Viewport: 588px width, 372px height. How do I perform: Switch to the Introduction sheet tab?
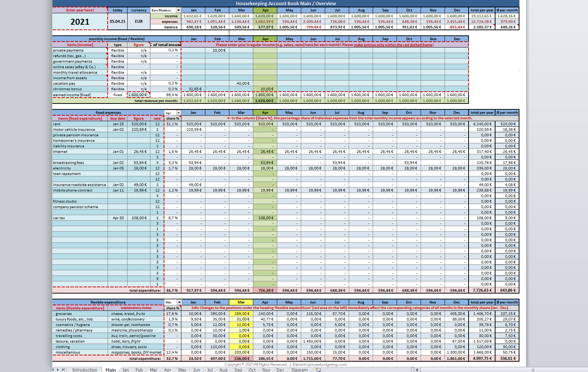pyautogui.click(x=84, y=370)
